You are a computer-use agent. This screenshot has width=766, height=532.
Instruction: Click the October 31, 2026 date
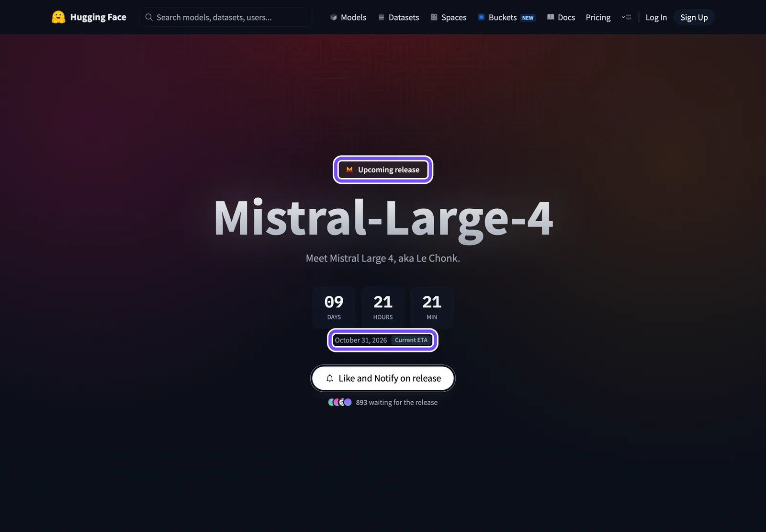click(361, 340)
